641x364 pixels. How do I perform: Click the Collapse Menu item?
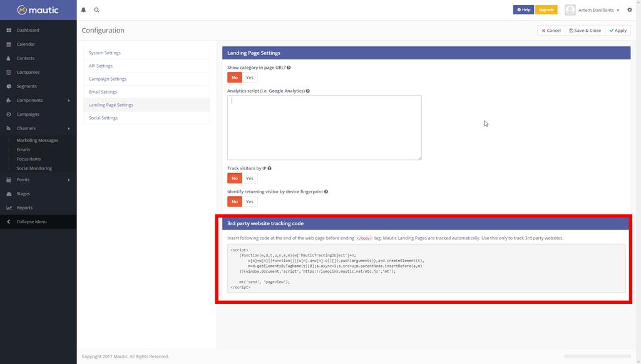pyautogui.click(x=38, y=222)
